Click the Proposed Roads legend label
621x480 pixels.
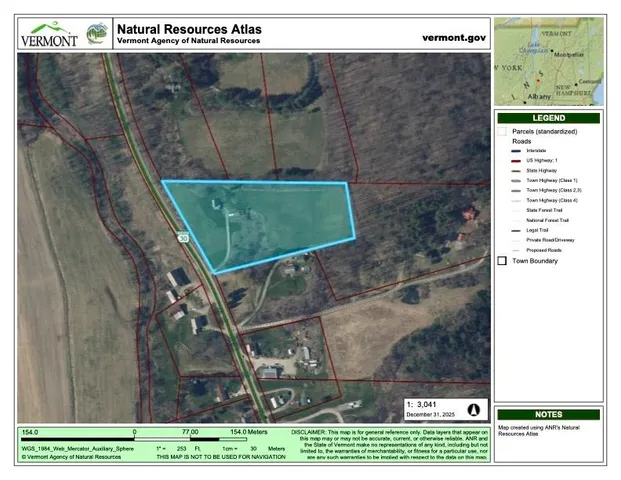click(544, 250)
